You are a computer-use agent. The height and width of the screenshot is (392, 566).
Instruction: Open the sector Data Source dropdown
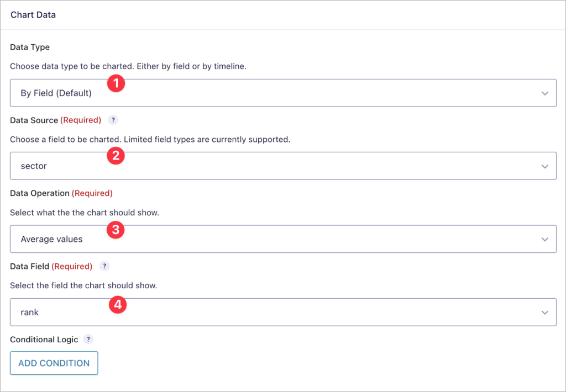276,166
